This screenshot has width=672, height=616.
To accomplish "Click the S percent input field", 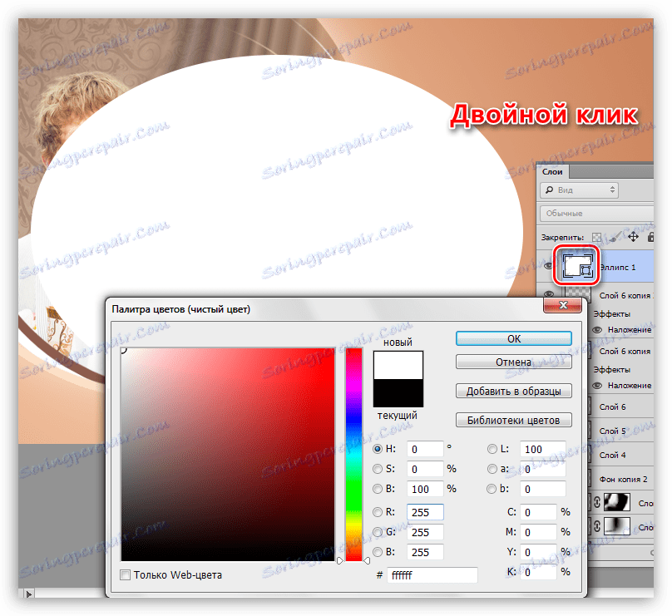I will [x=425, y=469].
